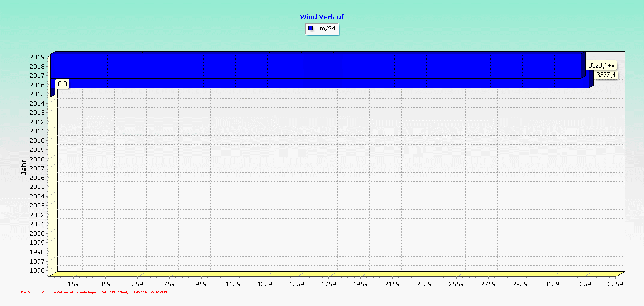Click year 2016 on the vertical axis
Screen dimensions: 644x306
pos(37,85)
